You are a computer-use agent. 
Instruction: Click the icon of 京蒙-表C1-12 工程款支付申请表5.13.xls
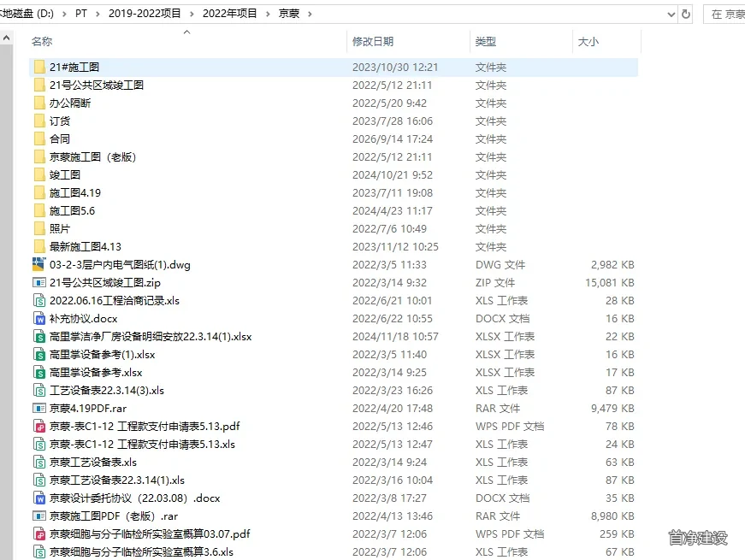tap(39, 444)
